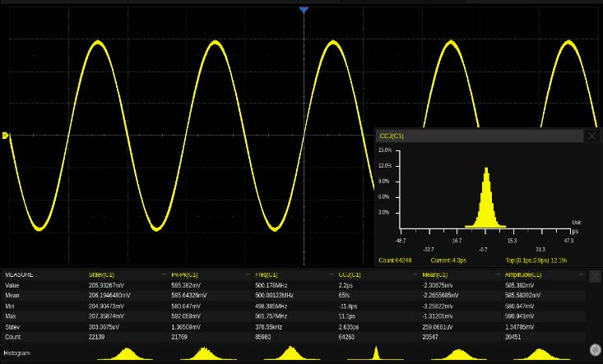Select the Mean(C1) measurement column header
This screenshot has width=603, height=364.
[435, 274]
